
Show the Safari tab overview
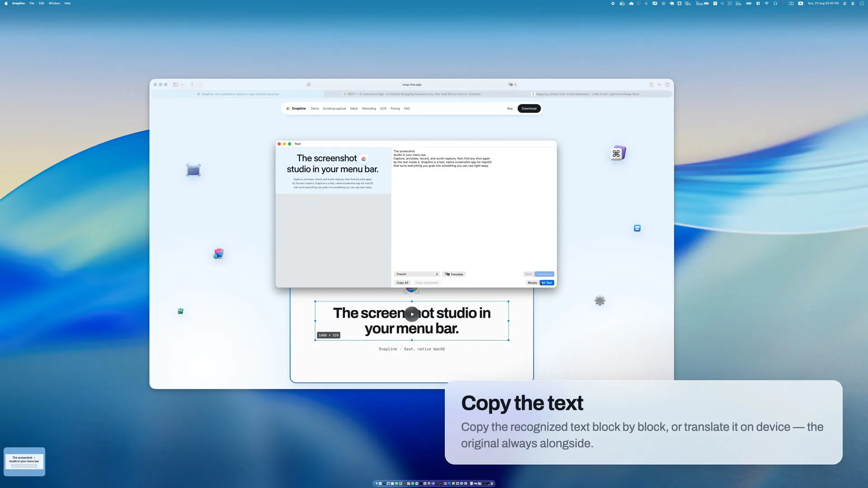pos(667,84)
